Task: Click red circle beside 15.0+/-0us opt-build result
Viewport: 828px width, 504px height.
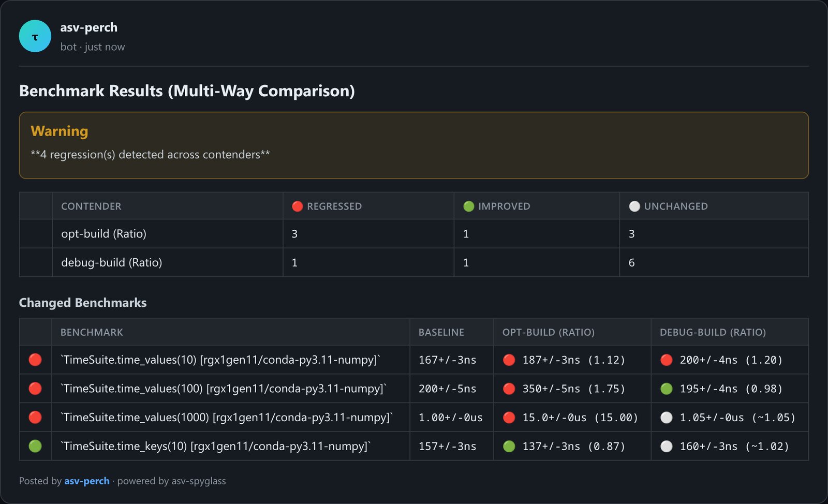Action: (x=509, y=417)
